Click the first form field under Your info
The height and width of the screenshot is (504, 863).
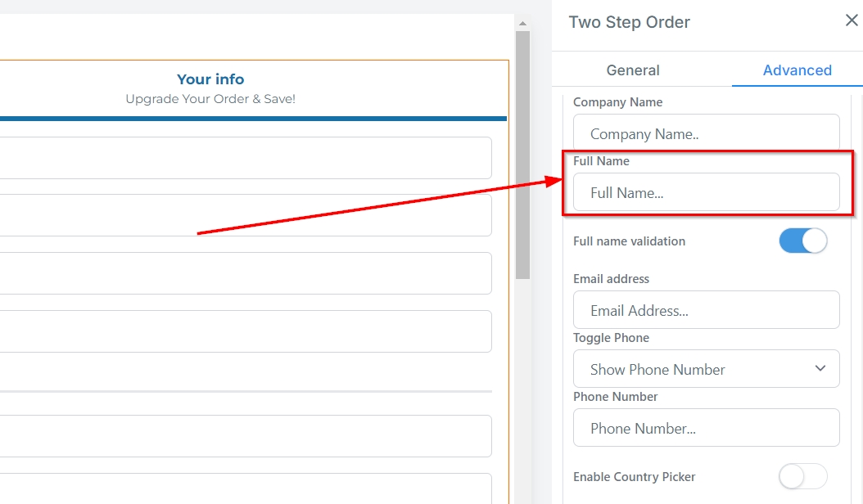[x=246, y=158]
